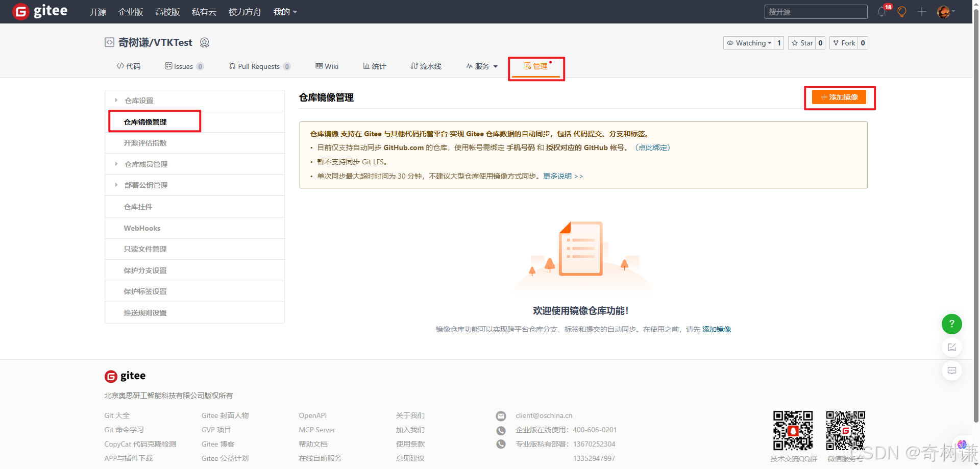The image size is (980, 469).
Task: Switch to the Issues tab
Action: (184, 66)
